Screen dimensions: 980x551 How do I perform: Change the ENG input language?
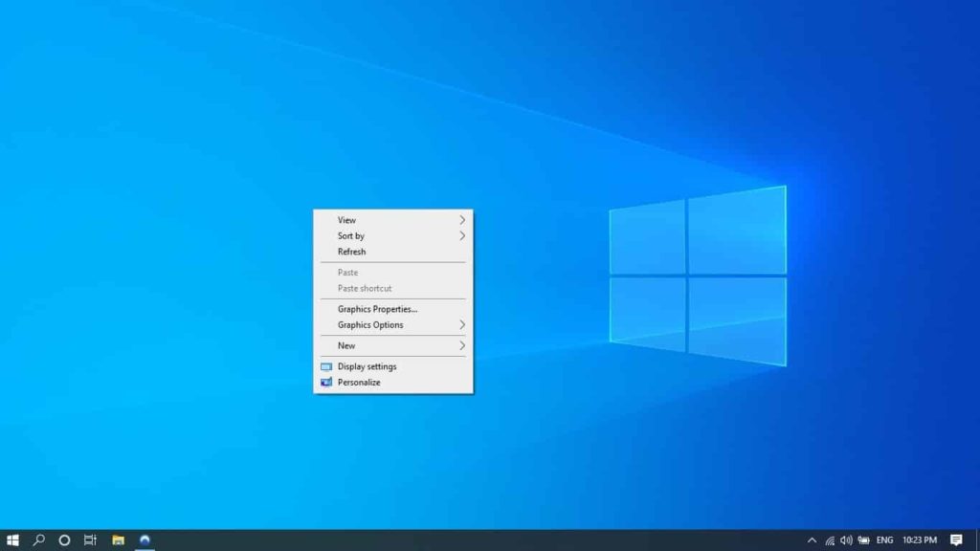884,540
